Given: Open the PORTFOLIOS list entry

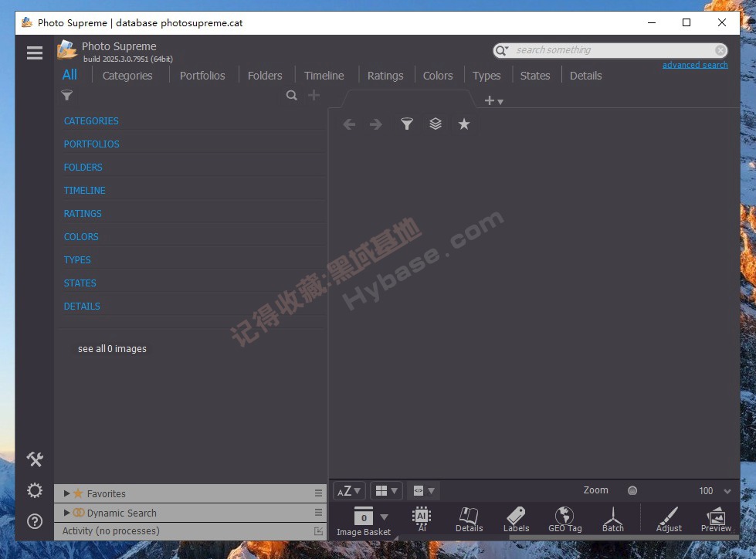Looking at the screenshot, I should coord(92,144).
